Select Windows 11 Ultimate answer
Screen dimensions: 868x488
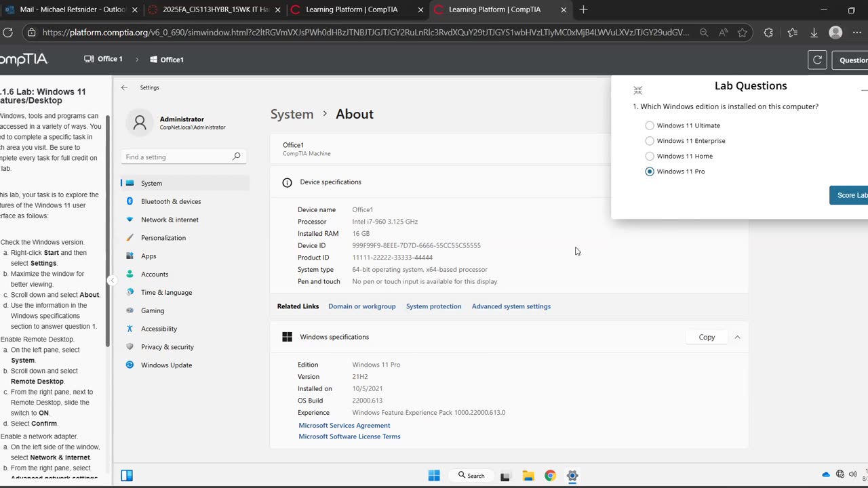tap(650, 125)
